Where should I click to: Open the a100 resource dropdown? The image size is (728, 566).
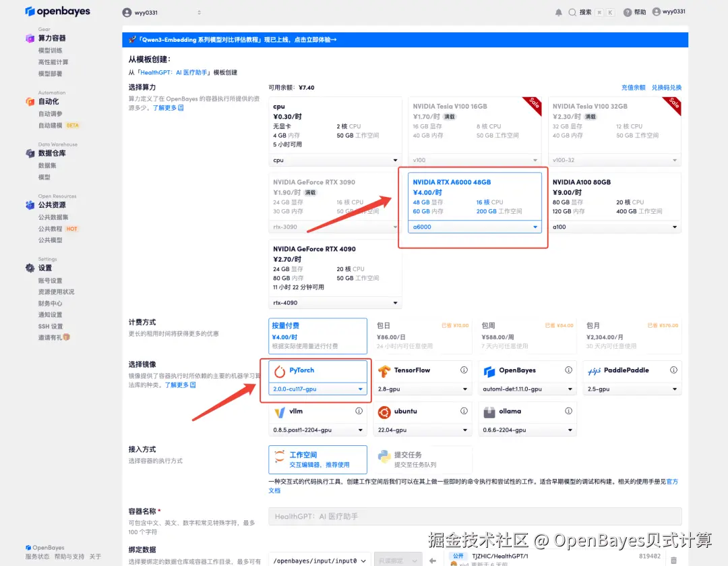(x=615, y=227)
